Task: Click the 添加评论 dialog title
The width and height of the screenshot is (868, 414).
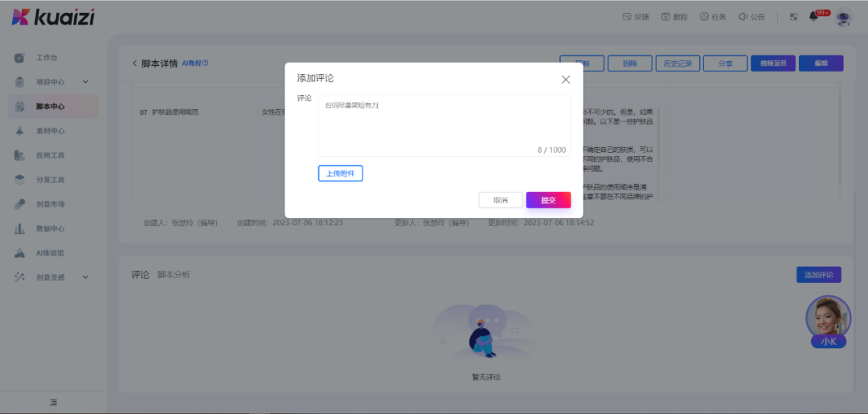Action: tap(316, 78)
